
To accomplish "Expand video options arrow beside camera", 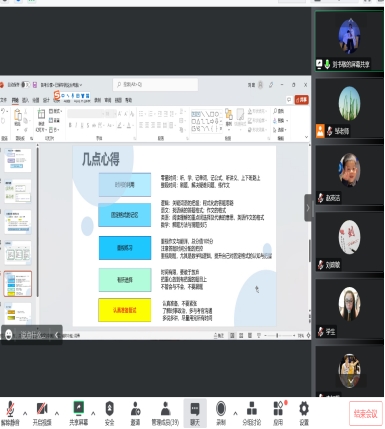I will [x=57, y=413].
